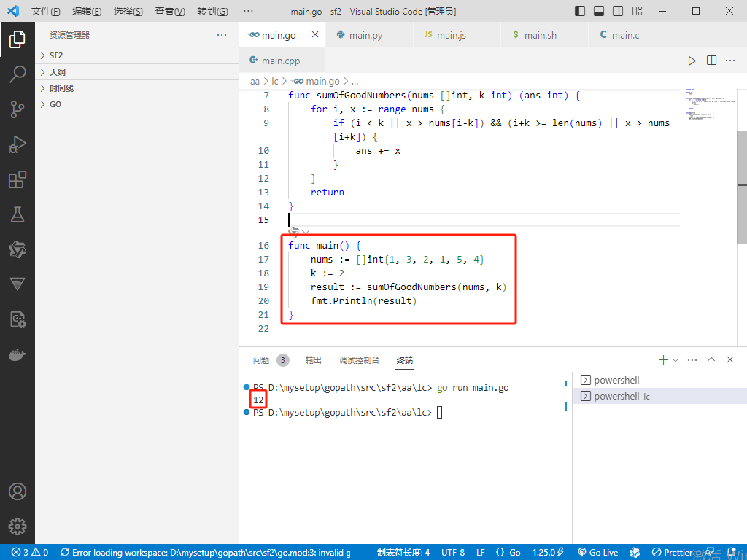
Task: Switch to the main.py tab
Action: [x=370, y=35]
